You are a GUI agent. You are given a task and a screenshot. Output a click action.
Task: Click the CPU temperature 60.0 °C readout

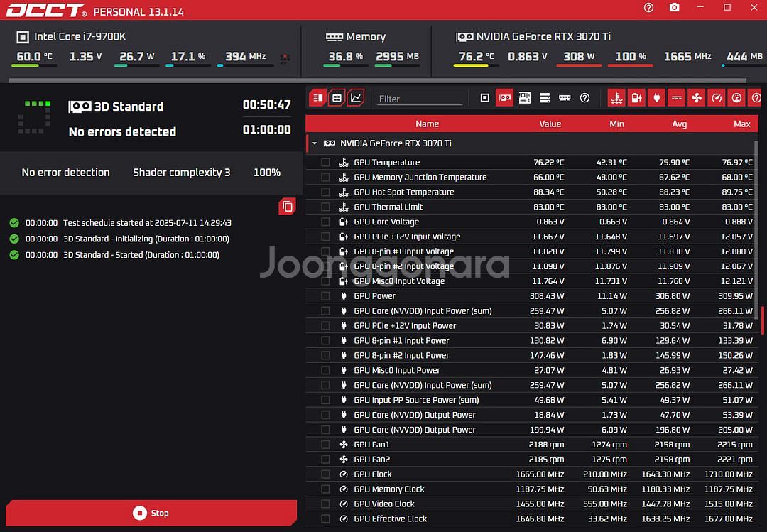pos(34,57)
